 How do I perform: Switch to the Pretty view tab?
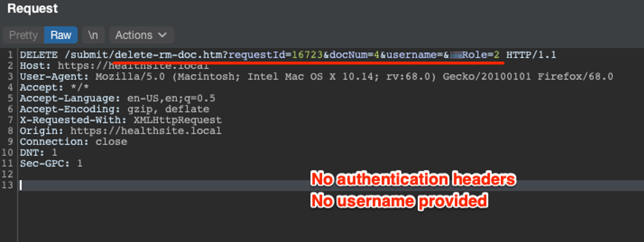pos(24,35)
